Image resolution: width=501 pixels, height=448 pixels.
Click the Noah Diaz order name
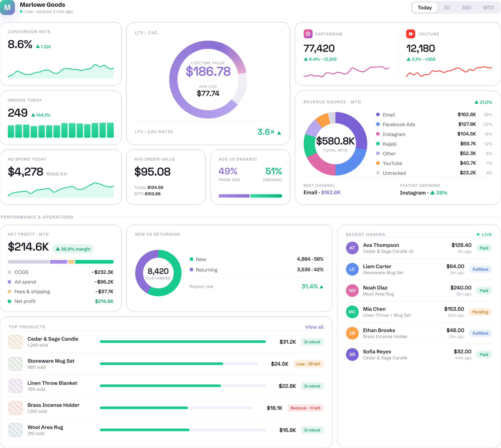point(375,288)
